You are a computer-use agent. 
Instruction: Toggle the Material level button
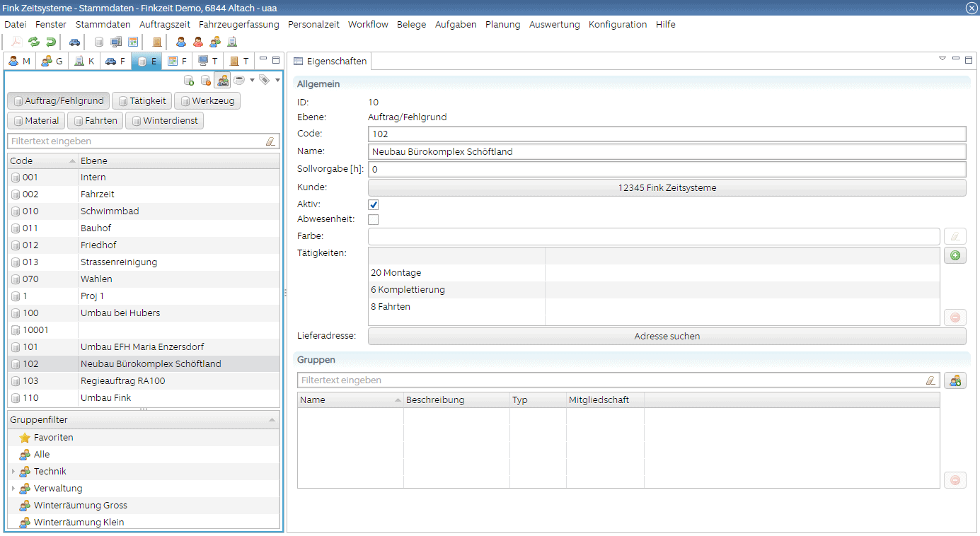(x=36, y=121)
